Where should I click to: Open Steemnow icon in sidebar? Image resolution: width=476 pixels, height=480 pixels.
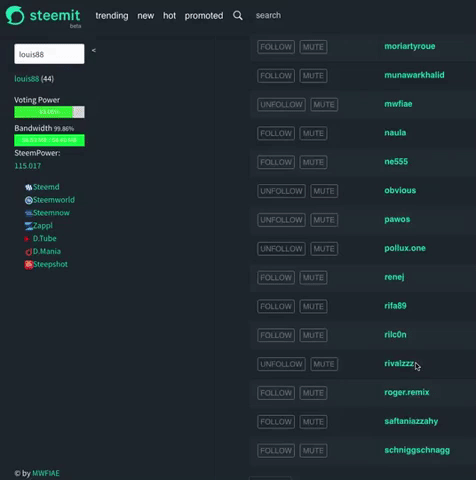tap(29, 213)
